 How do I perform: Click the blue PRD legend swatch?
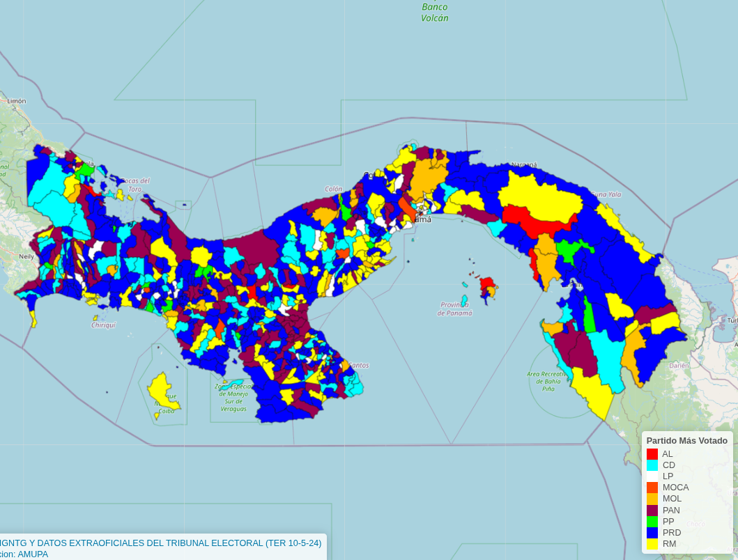[x=652, y=533]
